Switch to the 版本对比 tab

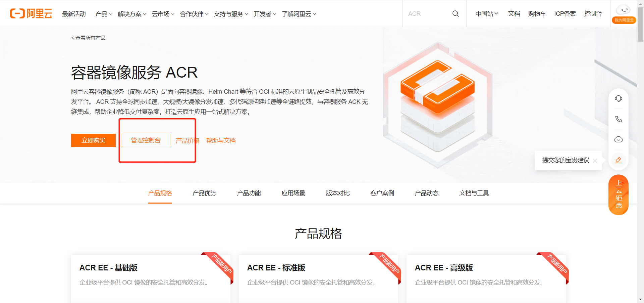click(338, 193)
